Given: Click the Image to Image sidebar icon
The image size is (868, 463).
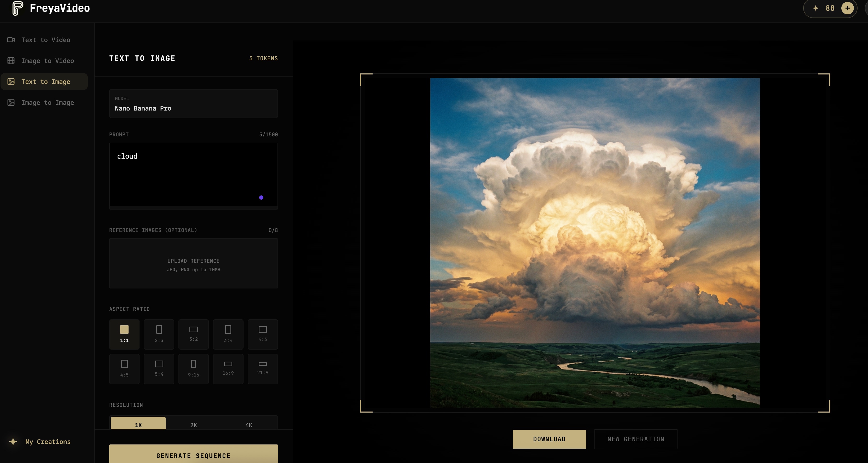Looking at the screenshot, I should coord(11,102).
